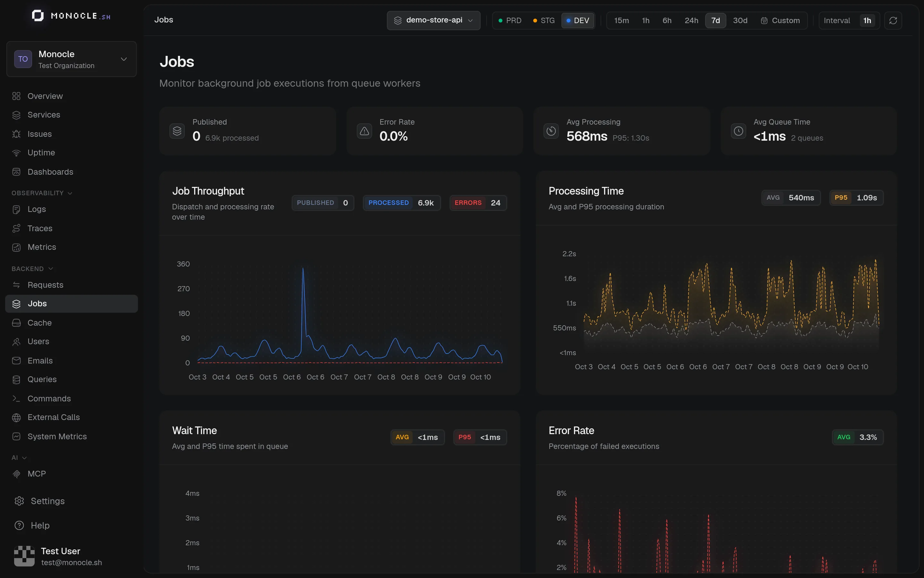Open External Calls via its globe icon

(x=16, y=417)
